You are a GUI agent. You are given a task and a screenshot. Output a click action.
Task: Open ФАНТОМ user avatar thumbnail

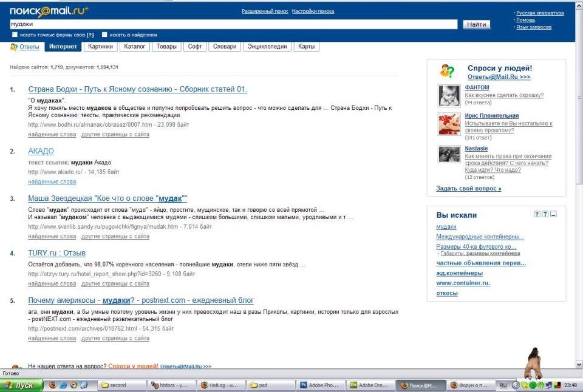pos(449,95)
